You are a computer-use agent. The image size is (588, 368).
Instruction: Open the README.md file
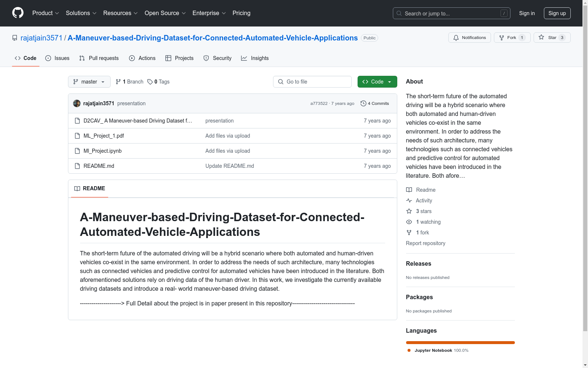tap(99, 166)
